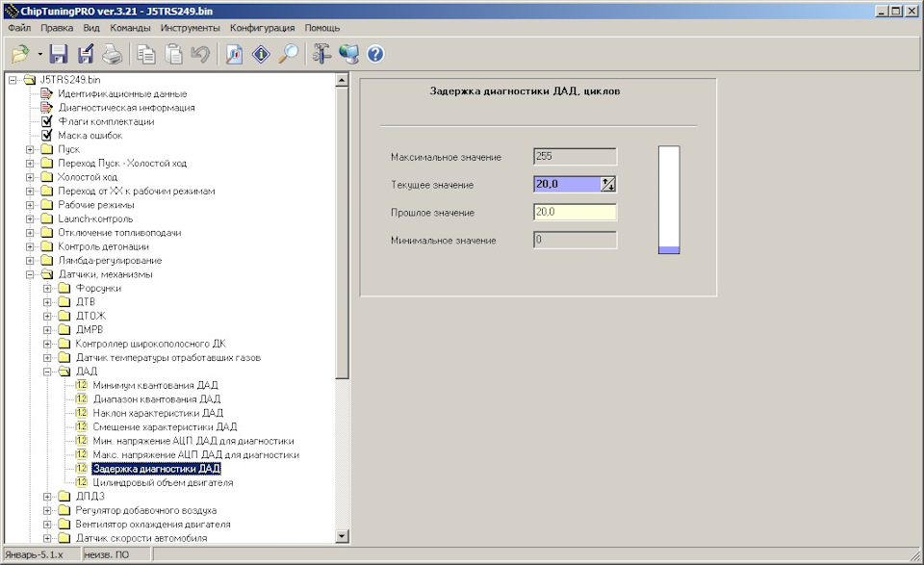This screenshot has height=565, width=924.
Task: Click the Текущее значение input field
Action: click(x=567, y=185)
